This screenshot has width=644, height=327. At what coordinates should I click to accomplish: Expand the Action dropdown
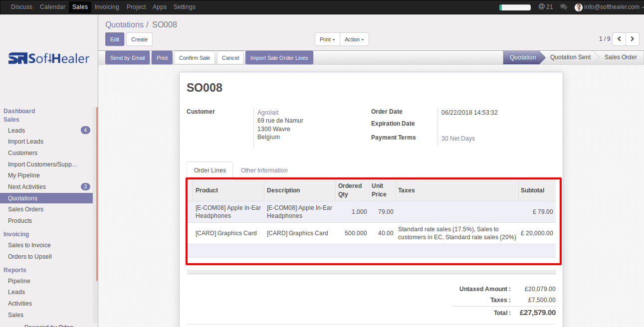354,39
